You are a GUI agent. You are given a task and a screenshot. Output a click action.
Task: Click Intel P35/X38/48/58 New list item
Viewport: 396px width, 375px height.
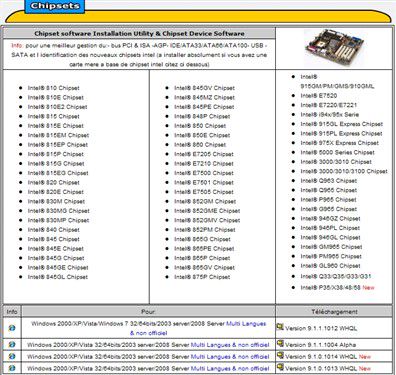click(337, 287)
